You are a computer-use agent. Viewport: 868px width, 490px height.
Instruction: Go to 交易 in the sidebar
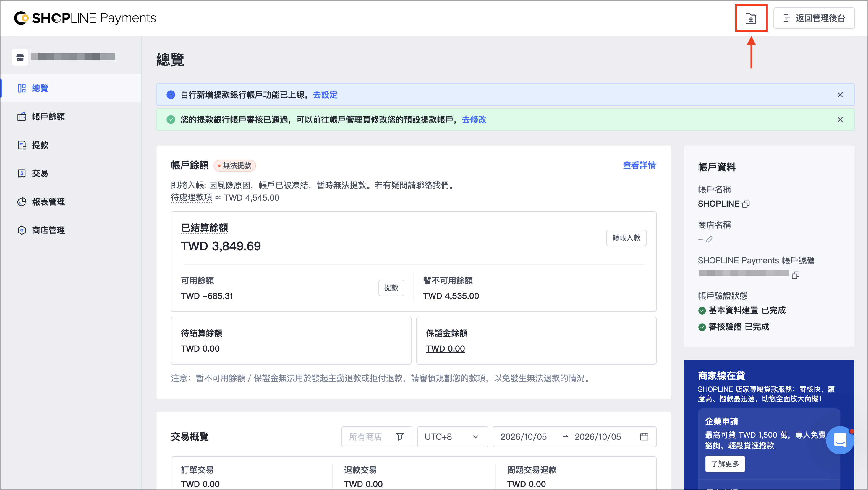coord(71,173)
